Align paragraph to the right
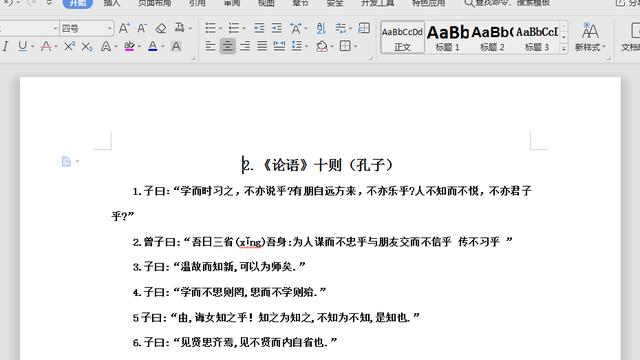640x360 pixels. pyautogui.click(x=245, y=46)
